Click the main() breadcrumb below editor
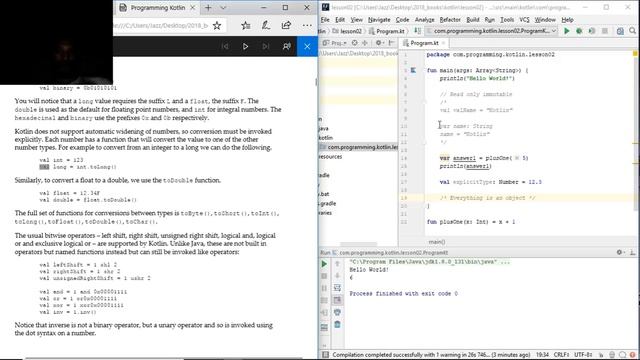The width and height of the screenshot is (640, 360). point(437,242)
